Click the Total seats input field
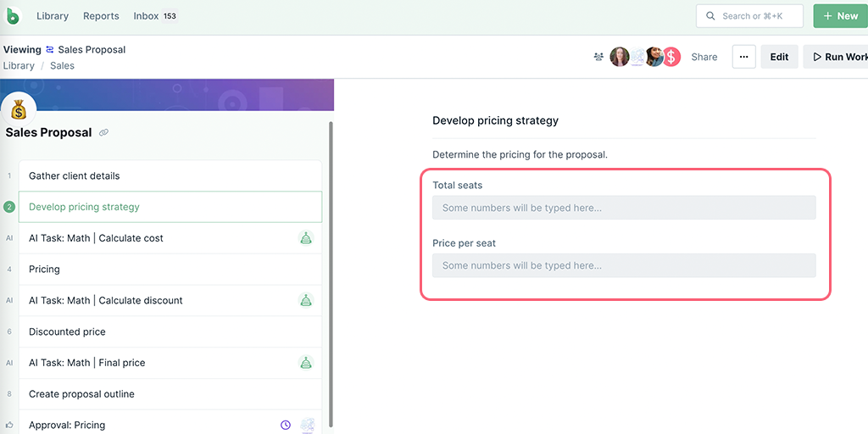 (x=624, y=208)
